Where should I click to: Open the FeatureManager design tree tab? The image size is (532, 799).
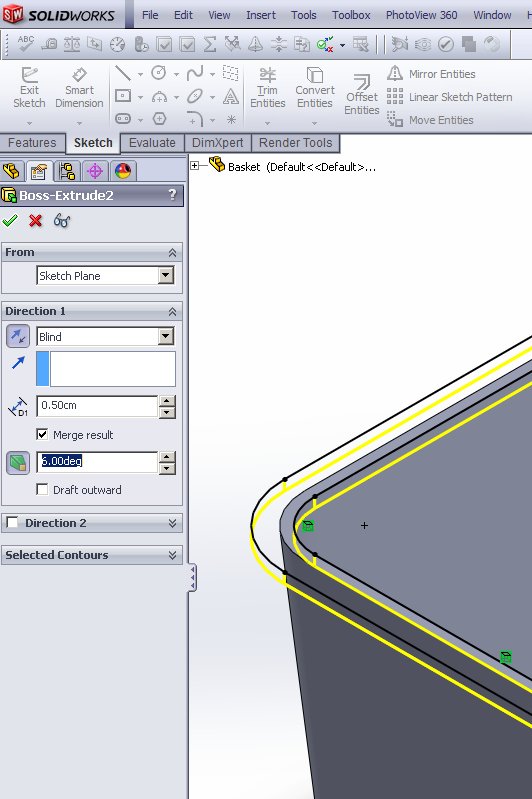point(12,171)
